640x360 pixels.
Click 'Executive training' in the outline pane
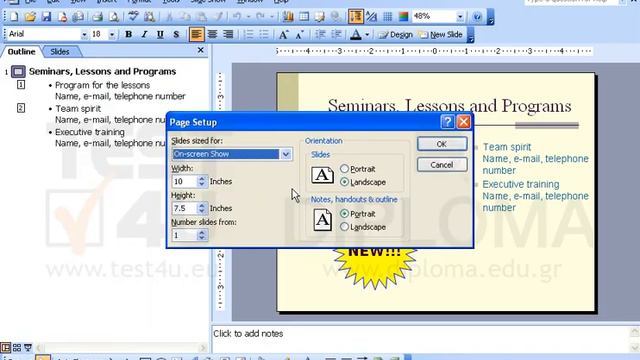[90, 132]
